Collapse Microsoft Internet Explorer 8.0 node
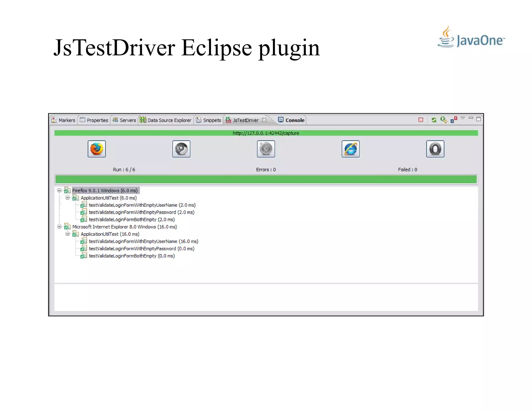 (x=59, y=227)
